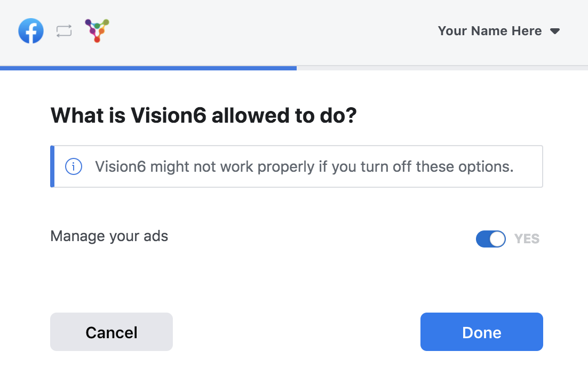This screenshot has width=588, height=383.
Task: Select the Your Name Here text
Action: (x=490, y=31)
